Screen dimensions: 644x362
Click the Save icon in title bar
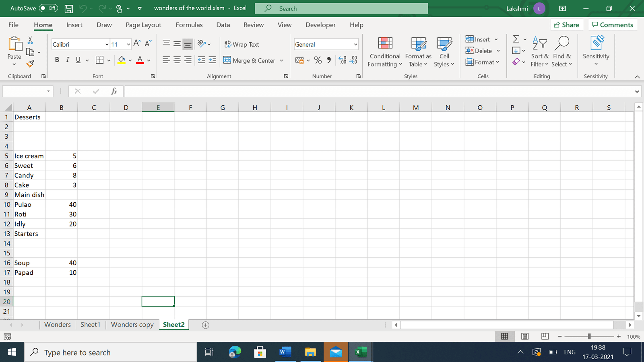69,8
